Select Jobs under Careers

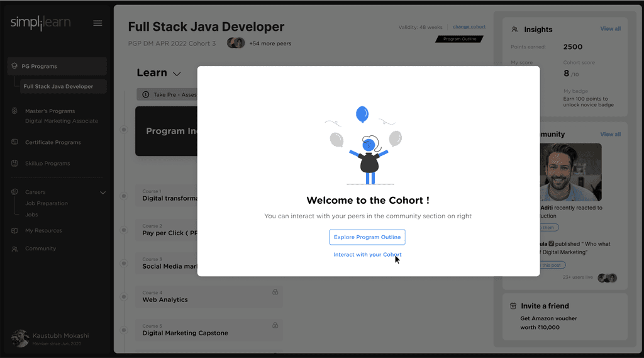[31, 215]
